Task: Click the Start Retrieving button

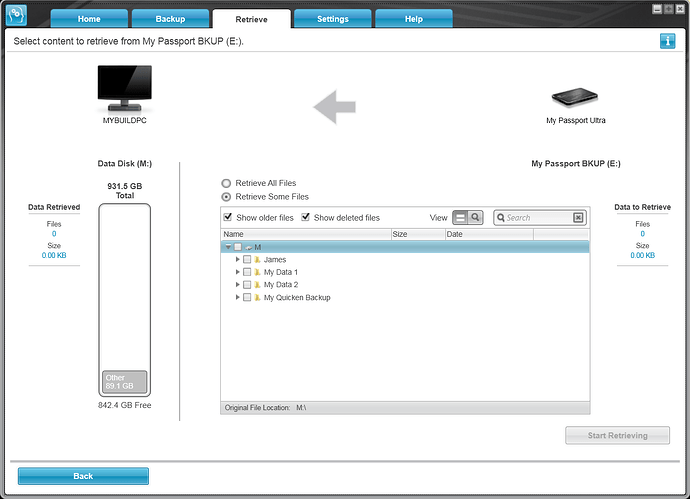Action: (x=617, y=435)
